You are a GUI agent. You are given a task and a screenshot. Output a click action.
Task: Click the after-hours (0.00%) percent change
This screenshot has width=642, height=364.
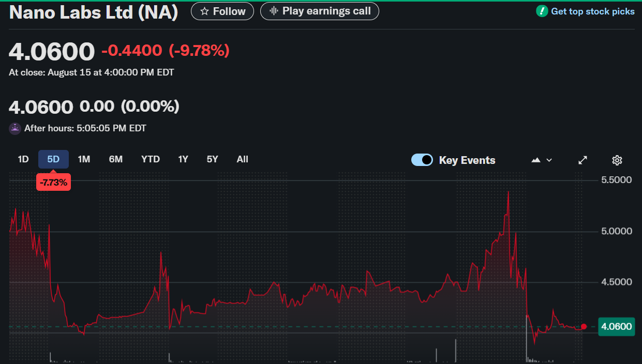[150, 107]
